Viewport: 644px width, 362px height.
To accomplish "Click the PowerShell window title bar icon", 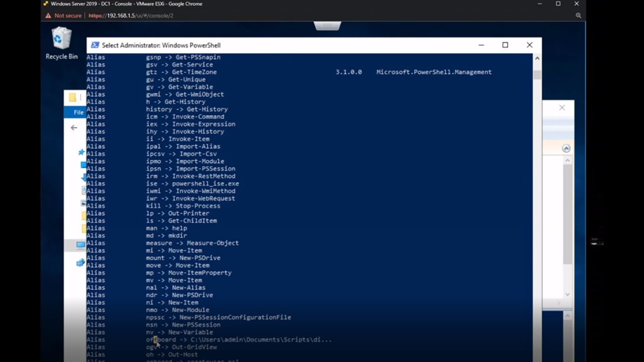I will click(x=95, y=45).
